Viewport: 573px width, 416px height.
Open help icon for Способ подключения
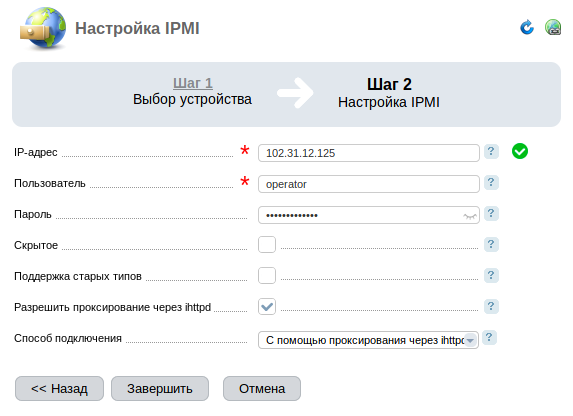tap(489, 337)
